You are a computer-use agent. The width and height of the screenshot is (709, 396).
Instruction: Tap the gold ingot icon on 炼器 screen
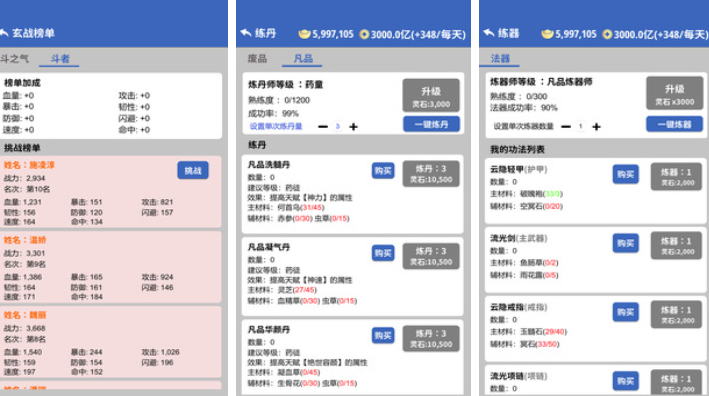pyautogui.click(x=548, y=34)
